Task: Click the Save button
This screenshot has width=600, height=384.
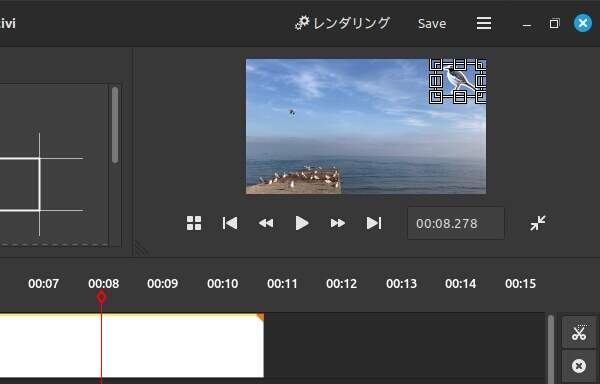Action: point(432,24)
